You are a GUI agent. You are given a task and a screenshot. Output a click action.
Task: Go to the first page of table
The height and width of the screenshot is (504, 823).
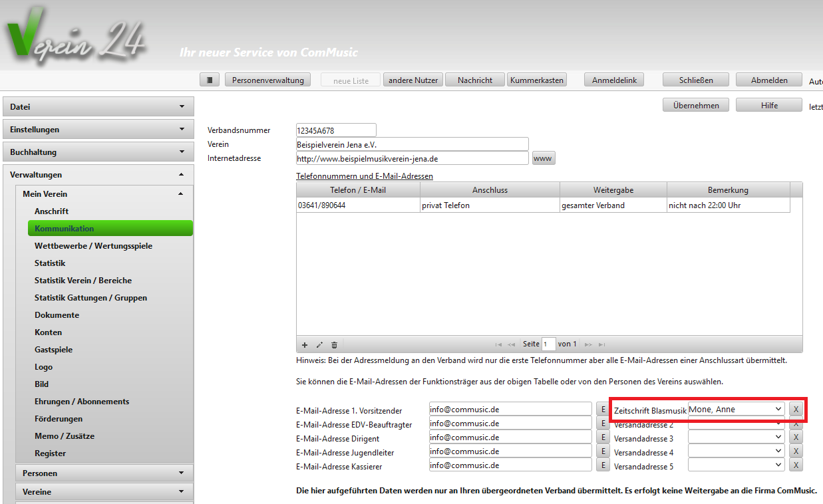(x=498, y=344)
